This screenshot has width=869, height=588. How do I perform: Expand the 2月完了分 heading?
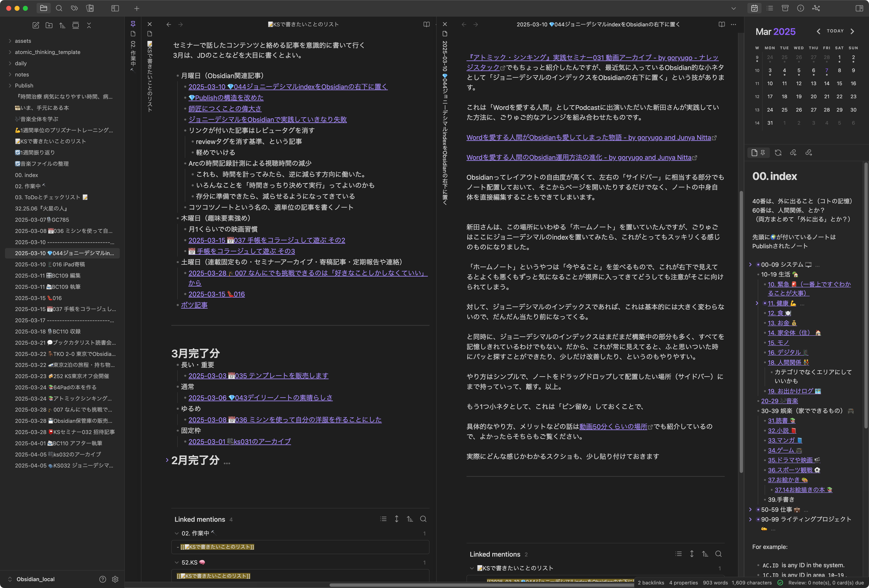[x=167, y=460]
